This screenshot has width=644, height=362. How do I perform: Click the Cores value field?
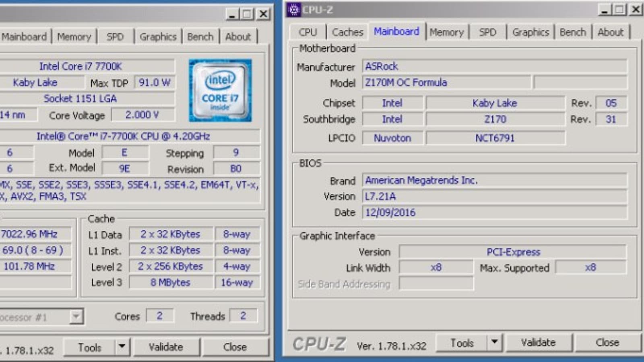pos(160,316)
